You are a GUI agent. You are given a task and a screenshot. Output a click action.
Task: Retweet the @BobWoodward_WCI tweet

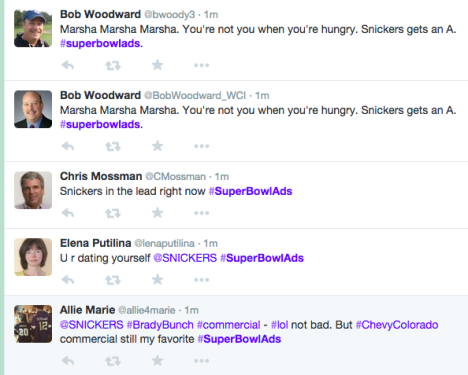(113, 146)
